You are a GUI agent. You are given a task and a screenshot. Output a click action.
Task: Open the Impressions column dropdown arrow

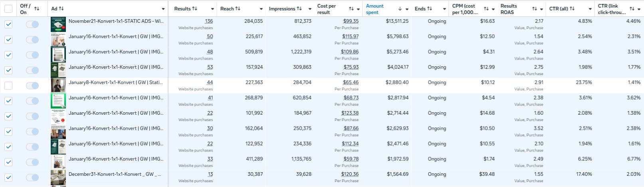point(309,9)
